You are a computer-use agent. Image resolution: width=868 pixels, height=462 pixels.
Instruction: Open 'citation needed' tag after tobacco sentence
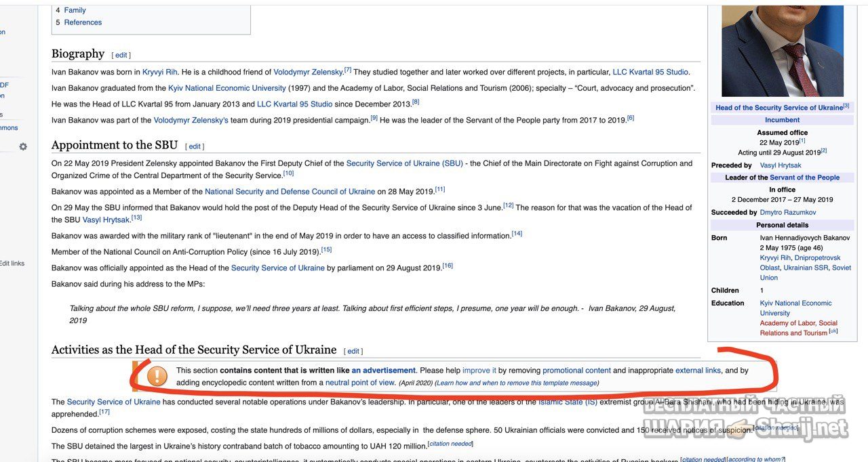point(450,444)
